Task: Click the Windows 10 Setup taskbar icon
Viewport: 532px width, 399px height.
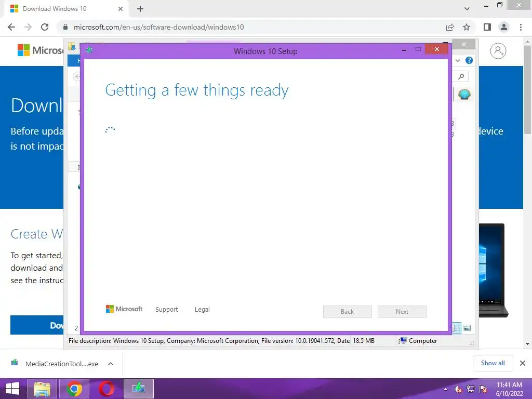Action: click(x=138, y=389)
